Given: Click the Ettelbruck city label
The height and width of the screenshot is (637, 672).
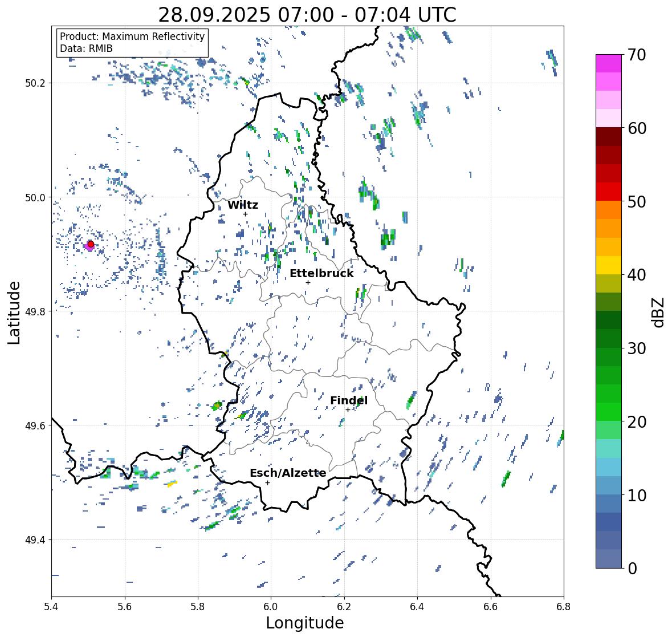Looking at the screenshot, I should click(321, 274).
